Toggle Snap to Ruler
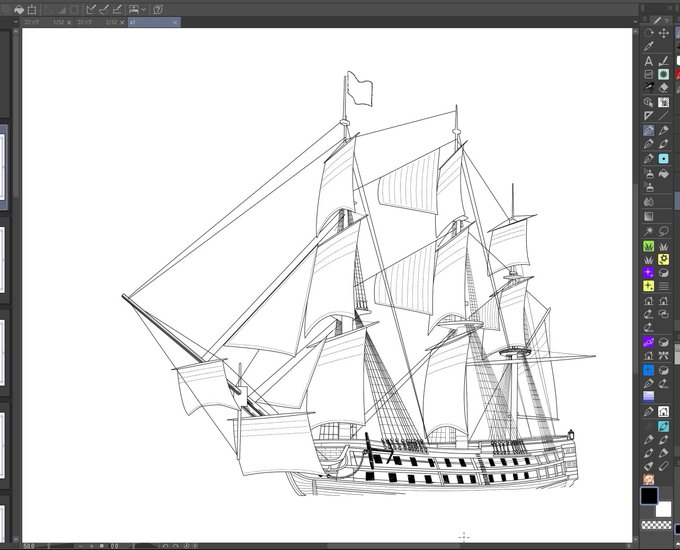This screenshot has height=550, width=680. click(x=91, y=9)
